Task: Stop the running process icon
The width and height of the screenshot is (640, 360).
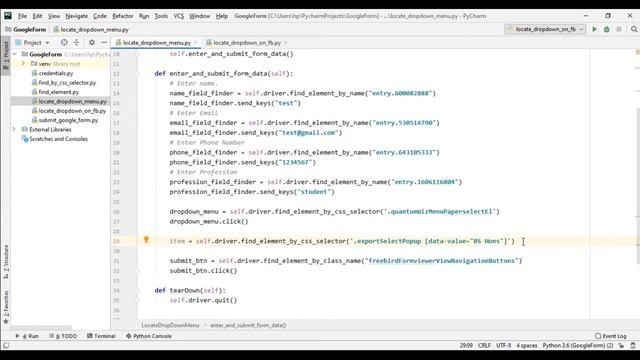Action: pyautogui.click(x=619, y=29)
